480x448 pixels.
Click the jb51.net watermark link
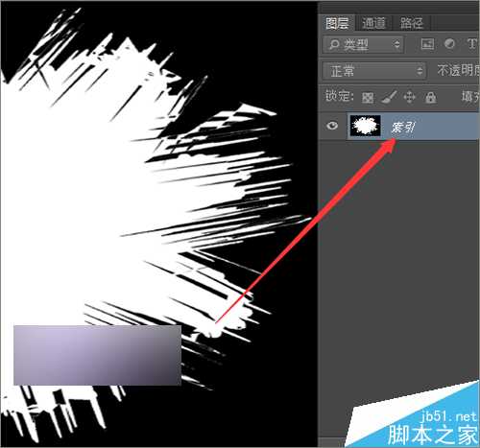click(448, 416)
